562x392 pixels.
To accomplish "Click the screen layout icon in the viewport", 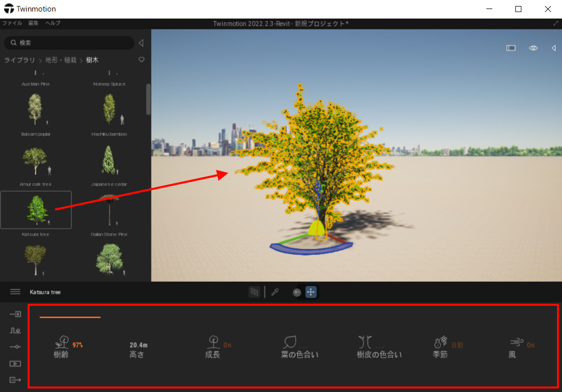I will 511,48.
